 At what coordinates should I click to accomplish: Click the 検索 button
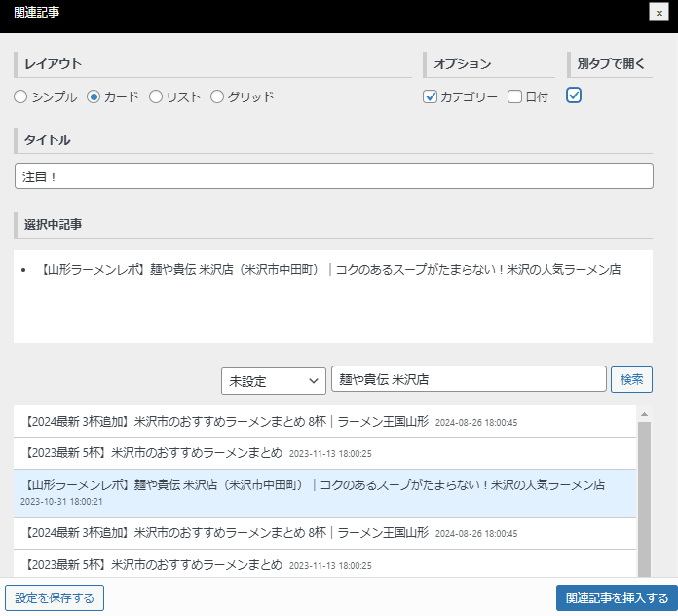click(631, 379)
